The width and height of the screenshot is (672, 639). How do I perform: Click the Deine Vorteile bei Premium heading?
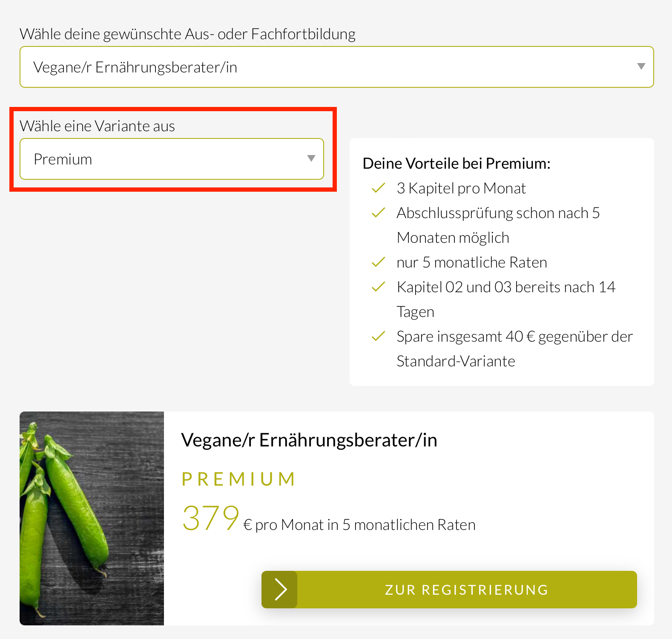(x=457, y=164)
